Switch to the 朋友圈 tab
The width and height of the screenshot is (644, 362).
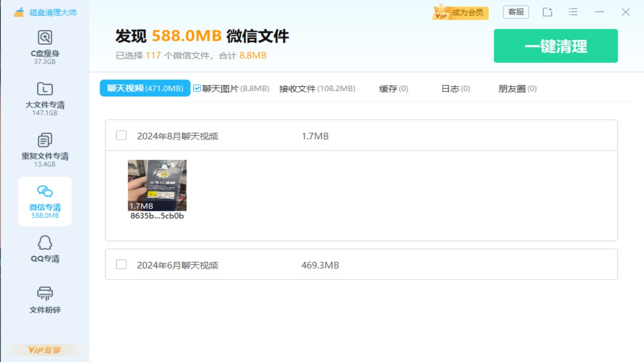(x=517, y=88)
